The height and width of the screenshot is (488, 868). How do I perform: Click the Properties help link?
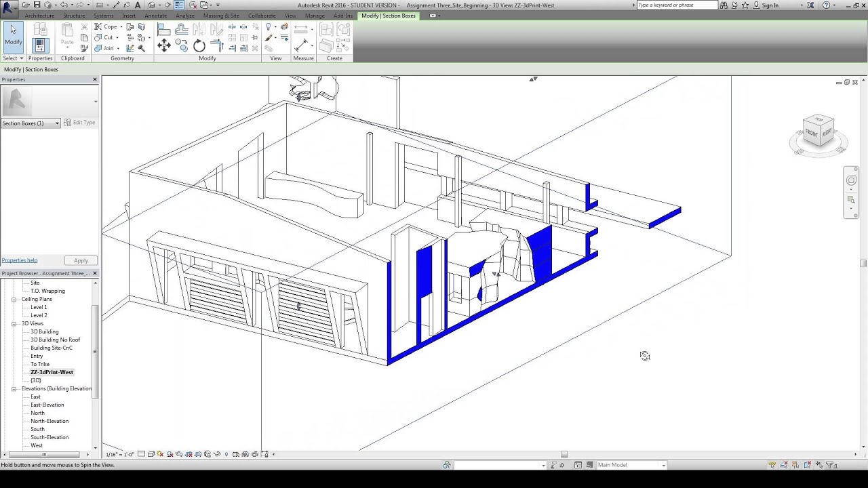tap(20, 260)
